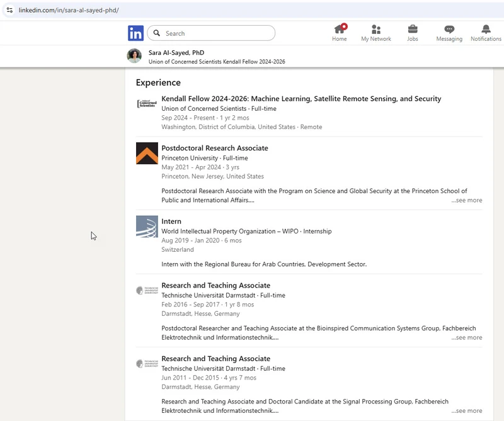
Task: Click Feb 2016 - Sep 2017 date text
Action: pyautogui.click(x=191, y=305)
